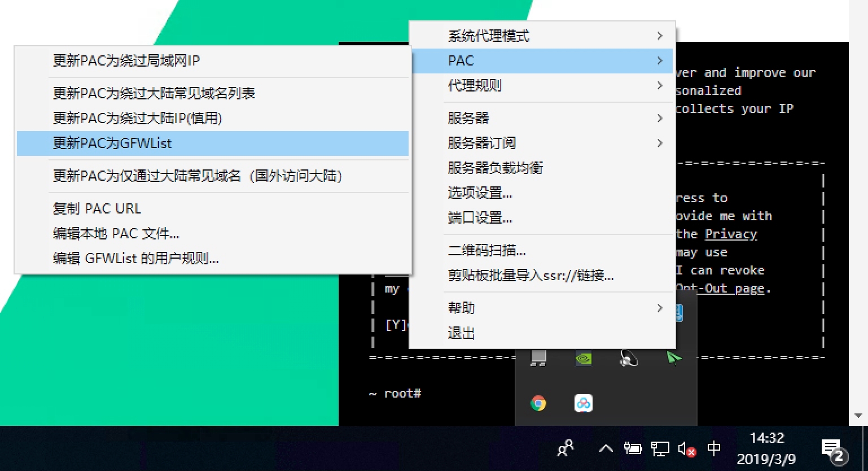
Task: Click the Google Chrome tray icon
Action: [538, 403]
